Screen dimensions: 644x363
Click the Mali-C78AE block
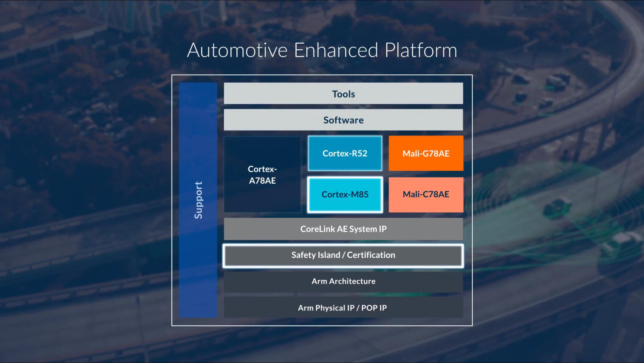(426, 195)
